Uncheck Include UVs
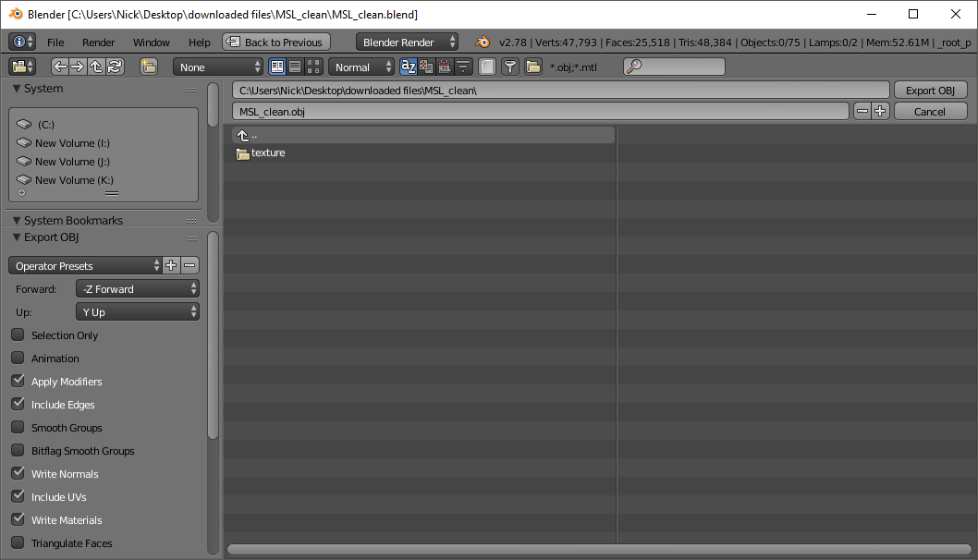 (x=18, y=496)
